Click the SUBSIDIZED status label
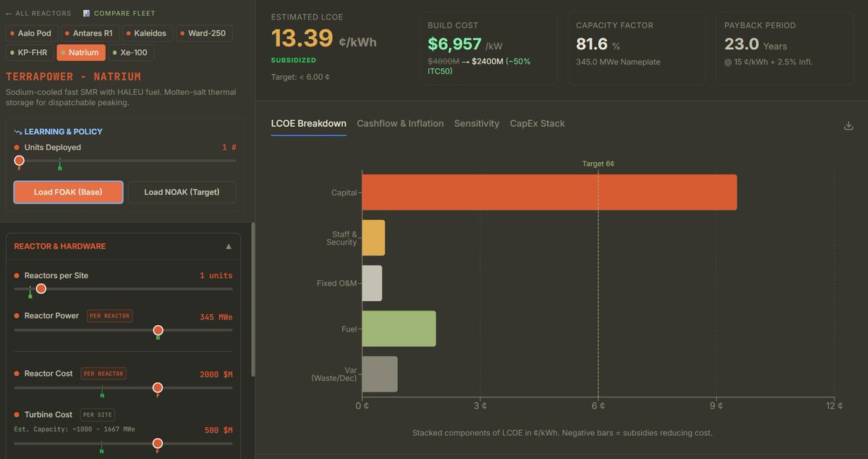 293,60
